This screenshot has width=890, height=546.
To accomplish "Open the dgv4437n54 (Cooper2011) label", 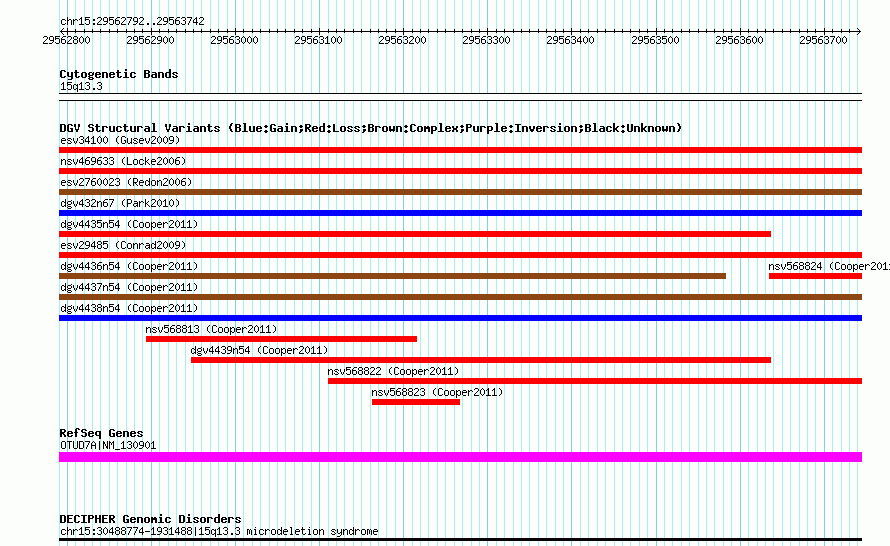I will pos(129,287).
